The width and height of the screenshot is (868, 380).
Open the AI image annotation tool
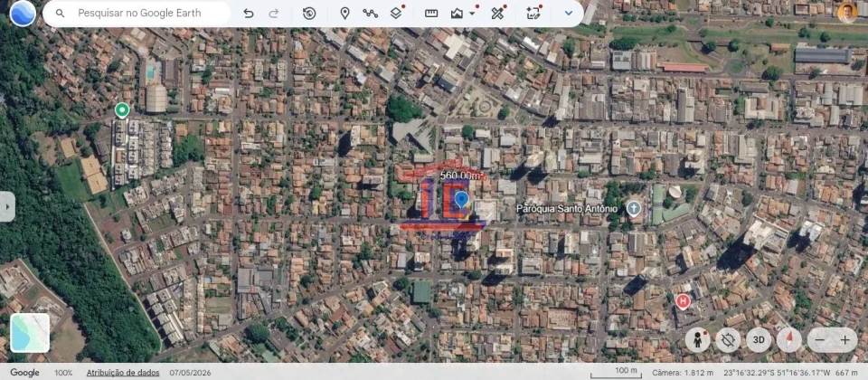(x=533, y=14)
